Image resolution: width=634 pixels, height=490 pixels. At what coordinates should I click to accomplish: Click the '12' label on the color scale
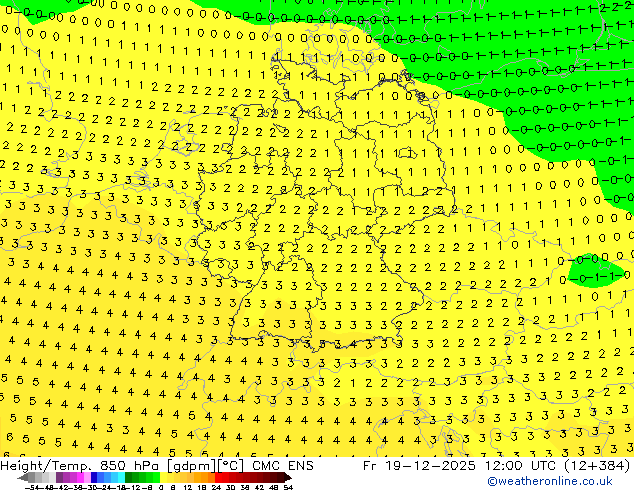point(188,488)
